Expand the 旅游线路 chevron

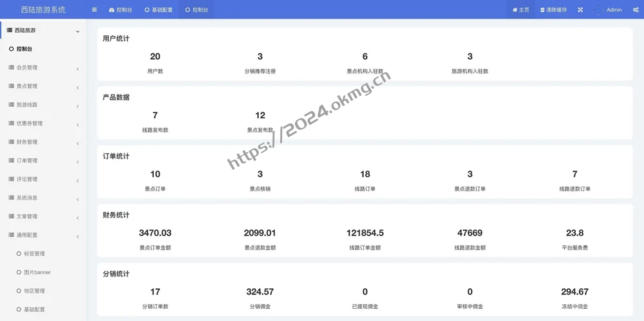[78, 106]
